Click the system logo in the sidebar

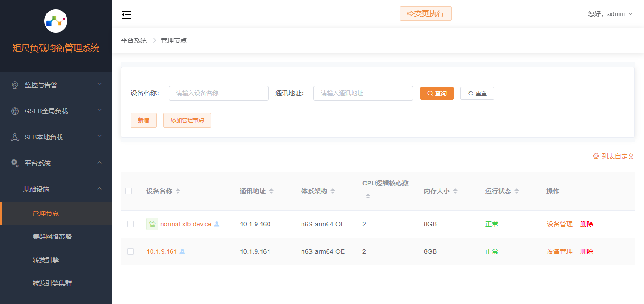(56, 21)
